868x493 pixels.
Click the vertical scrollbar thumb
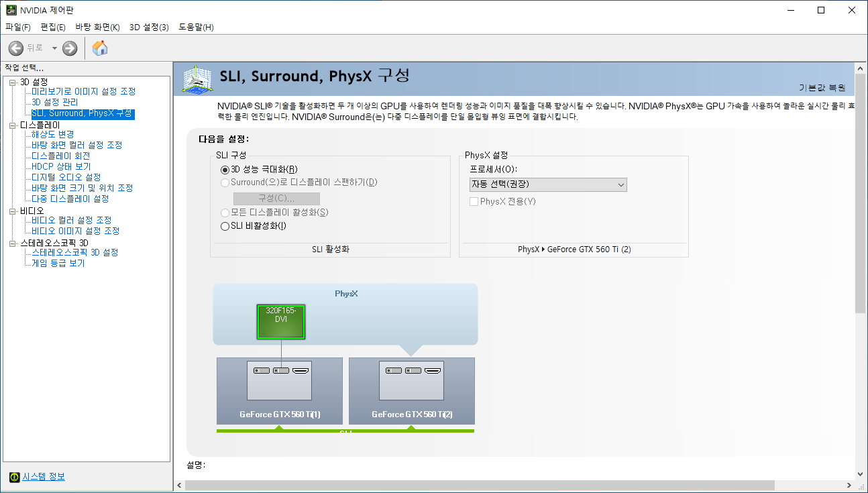click(861, 194)
